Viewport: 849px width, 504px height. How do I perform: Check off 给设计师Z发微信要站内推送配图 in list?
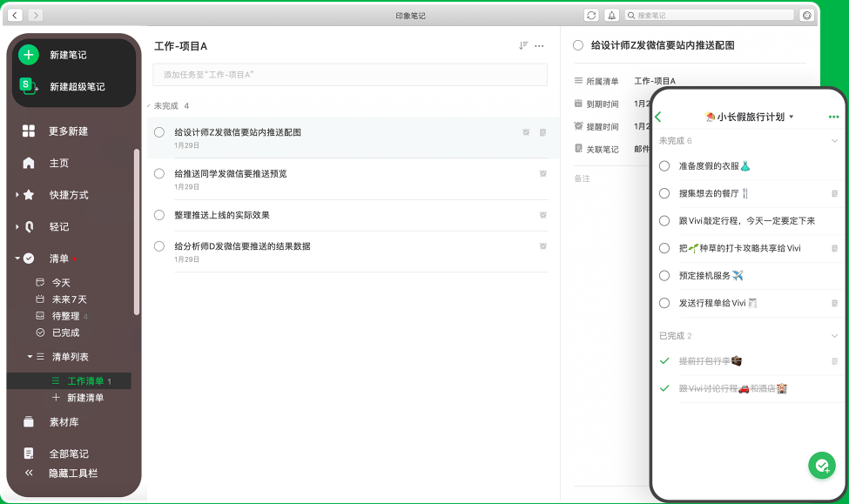tap(159, 132)
